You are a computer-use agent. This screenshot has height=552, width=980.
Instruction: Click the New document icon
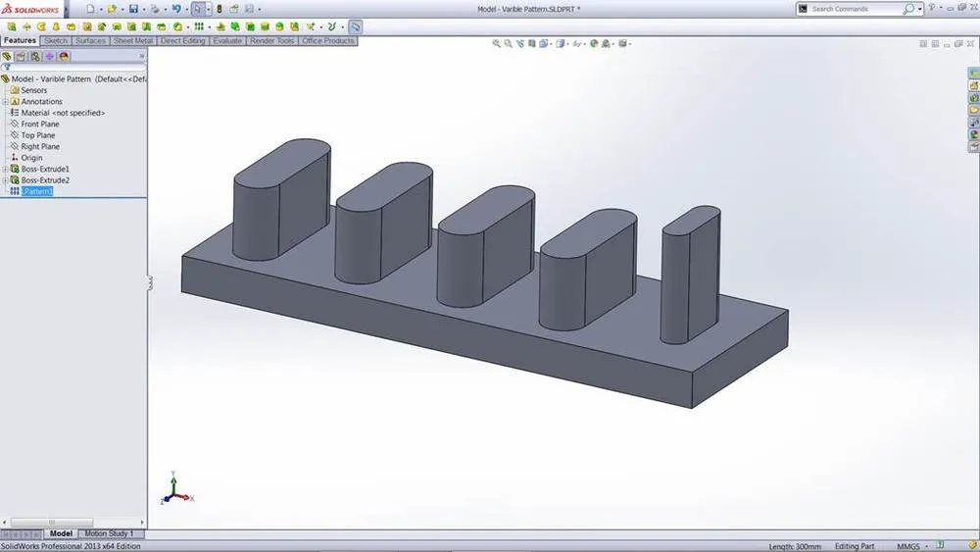(90, 9)
